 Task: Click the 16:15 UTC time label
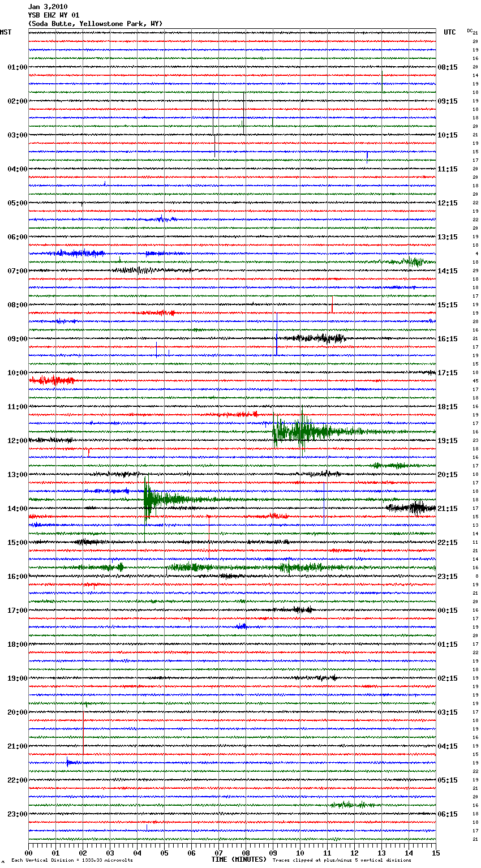(448, 339)
